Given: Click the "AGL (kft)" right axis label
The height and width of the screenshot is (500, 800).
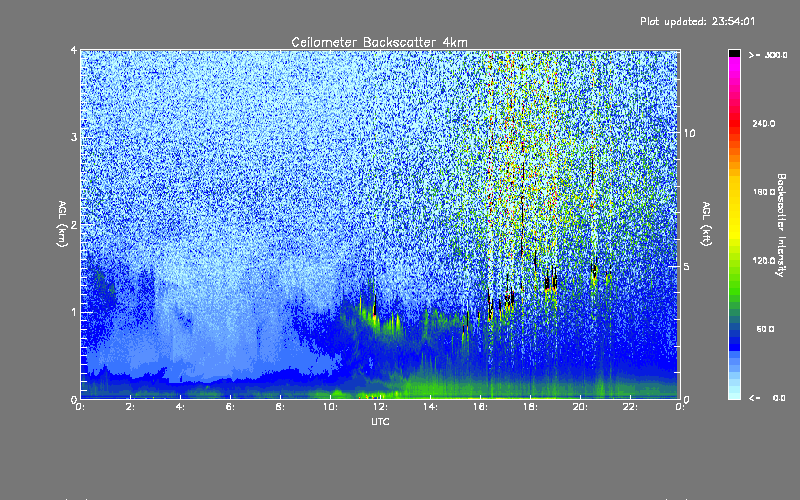Looking at the screenshot, I should coord(706,224).
